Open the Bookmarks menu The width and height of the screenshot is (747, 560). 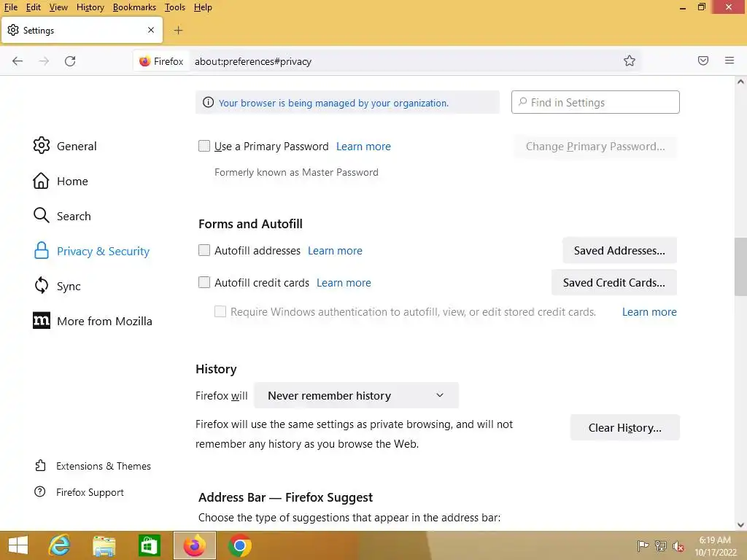point(134,7)
